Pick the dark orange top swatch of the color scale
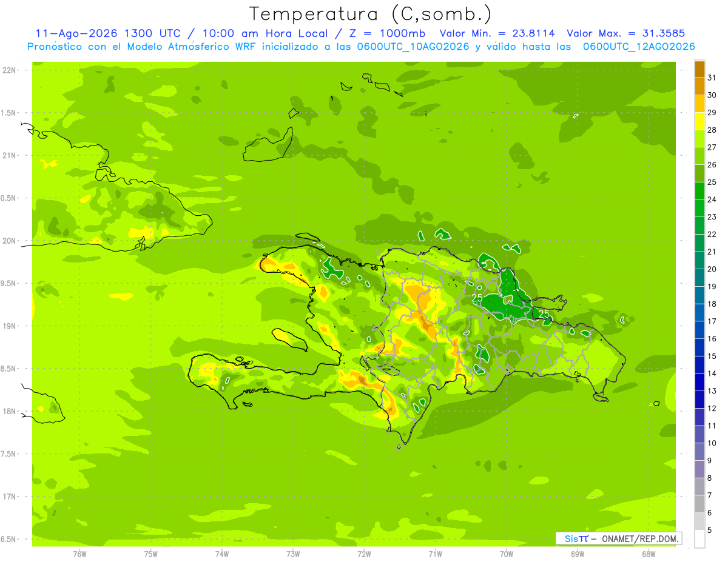728x562 pixels. click(699, 69)
